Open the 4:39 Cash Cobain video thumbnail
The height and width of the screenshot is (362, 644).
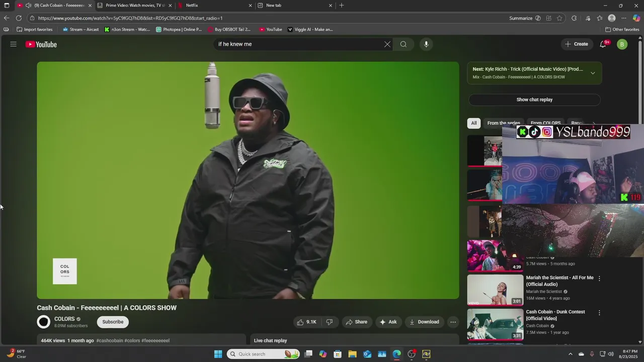495,255
